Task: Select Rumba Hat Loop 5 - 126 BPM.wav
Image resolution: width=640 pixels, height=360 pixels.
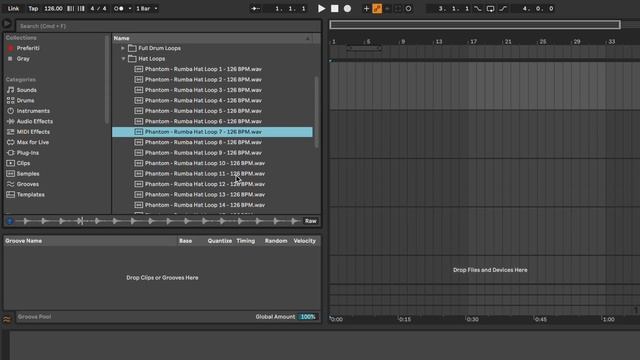Action: tap(212, 111)
